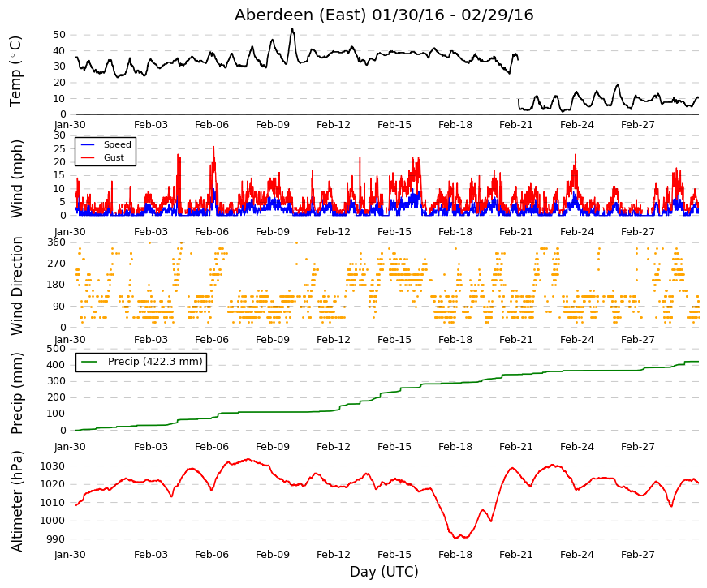Screen dimensions: 707x588
Task: Click the blue Speed legend line
Action: (88, 145)
